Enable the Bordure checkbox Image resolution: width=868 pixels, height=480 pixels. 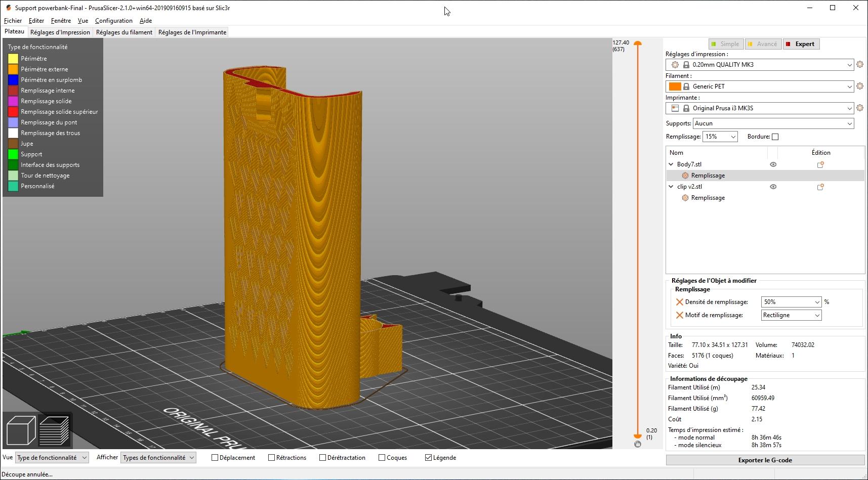(775, 137)
